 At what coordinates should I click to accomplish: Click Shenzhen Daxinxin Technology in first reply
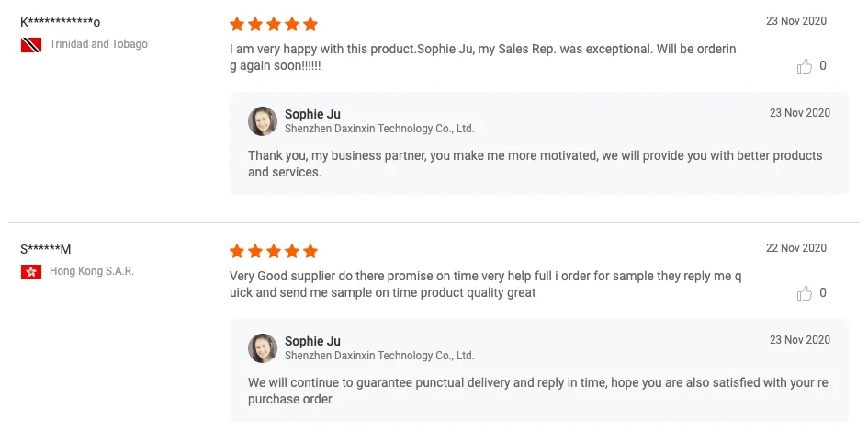pos(378,129)
